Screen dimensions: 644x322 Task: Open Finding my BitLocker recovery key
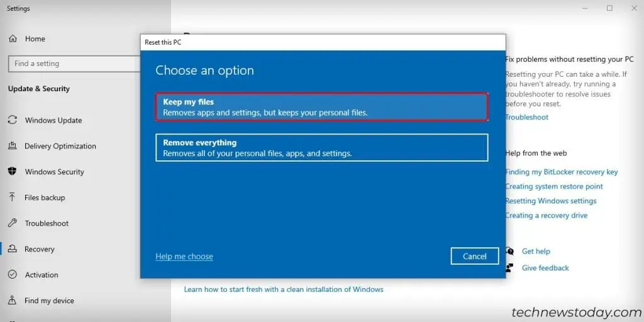(562, 172)
